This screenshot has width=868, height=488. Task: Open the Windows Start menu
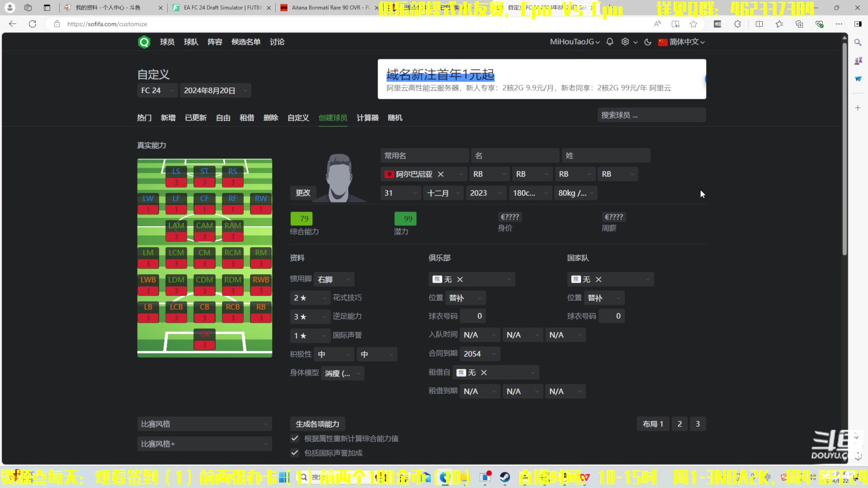[x=284, y=477]
